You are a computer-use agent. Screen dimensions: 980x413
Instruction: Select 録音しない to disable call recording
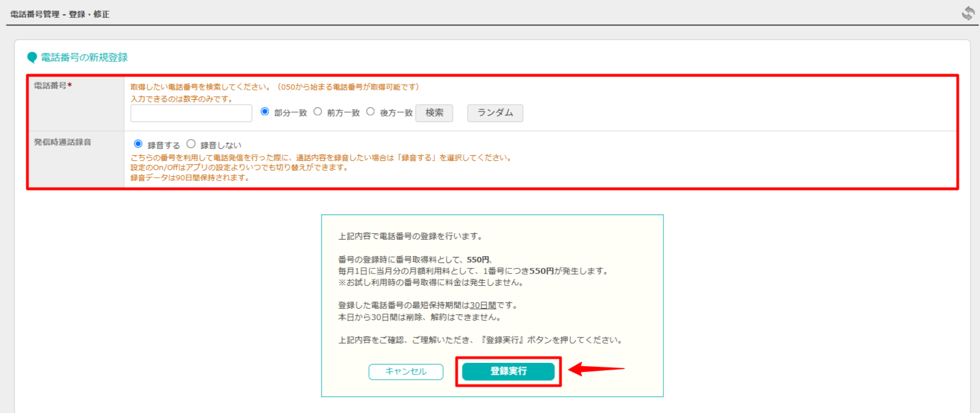pyautogui.click(x=192, y=144)
